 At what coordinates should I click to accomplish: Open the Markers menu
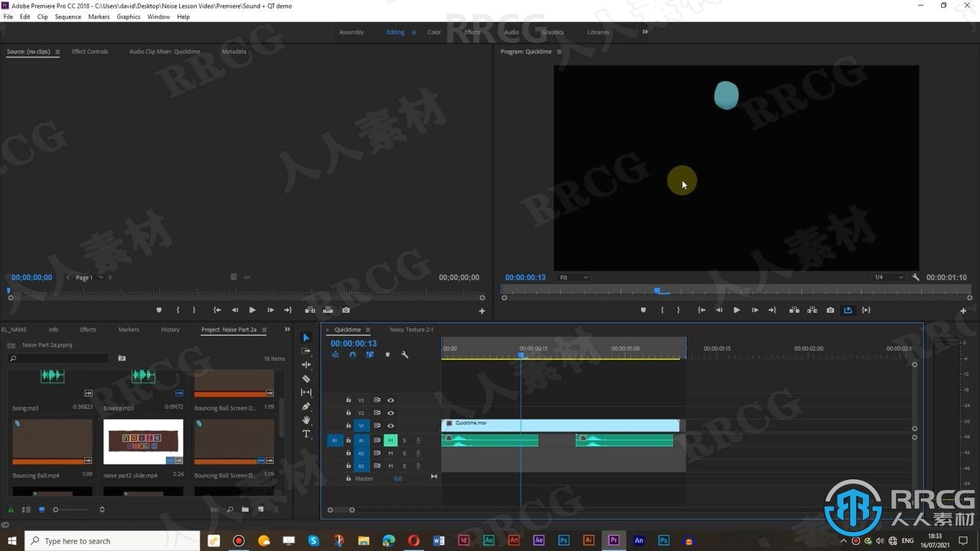point(99,17)
